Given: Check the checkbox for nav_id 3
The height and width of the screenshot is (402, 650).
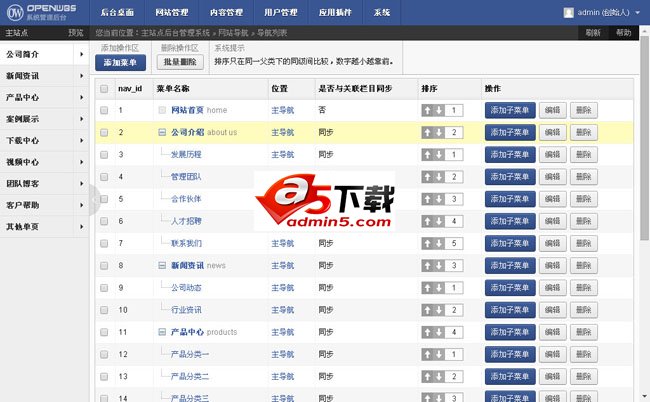Looking at the screenshot, I should [104, 155].
